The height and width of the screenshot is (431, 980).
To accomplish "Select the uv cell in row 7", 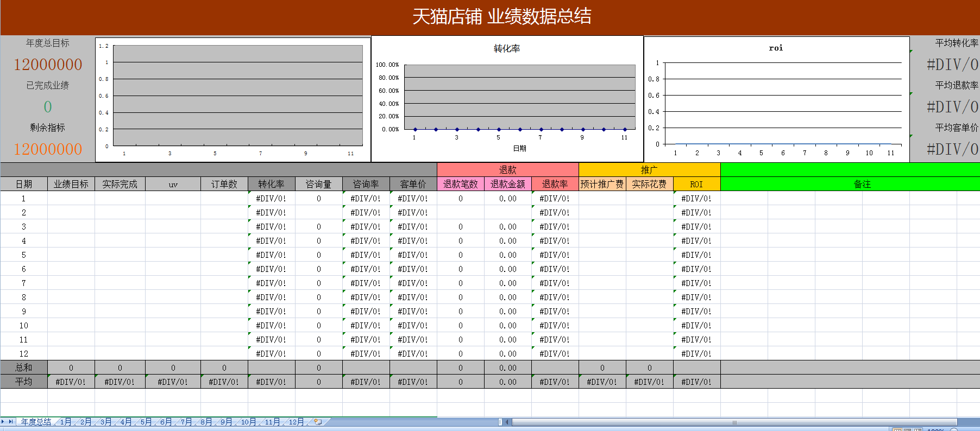I will pos(173,283).
